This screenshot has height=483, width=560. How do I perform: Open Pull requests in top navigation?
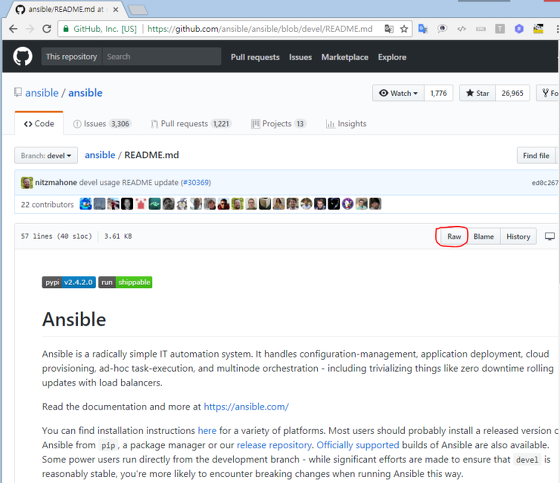click(255, 57)
